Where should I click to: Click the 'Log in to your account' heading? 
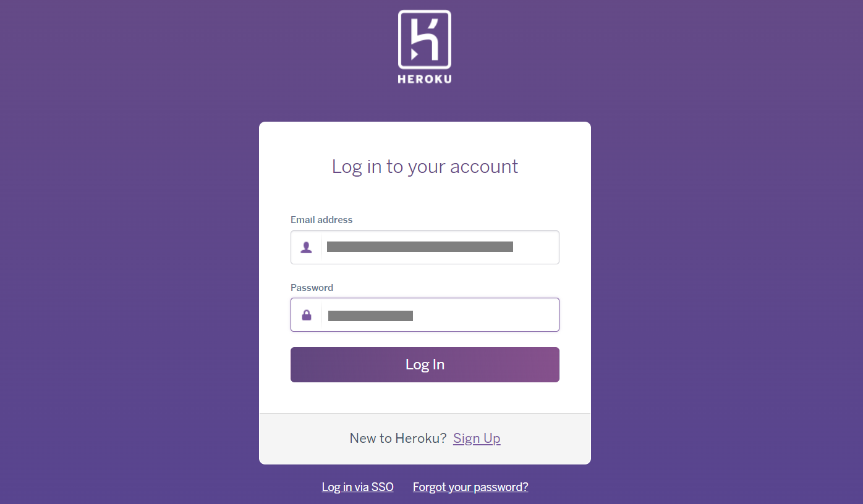point(425,167)
